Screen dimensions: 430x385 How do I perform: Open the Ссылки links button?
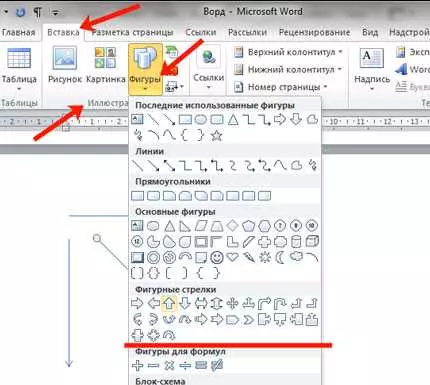click(209, 68)
